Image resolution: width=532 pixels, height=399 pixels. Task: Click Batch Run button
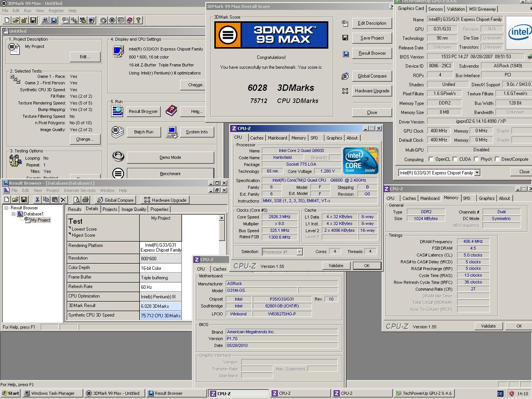[x=144, y=132]
